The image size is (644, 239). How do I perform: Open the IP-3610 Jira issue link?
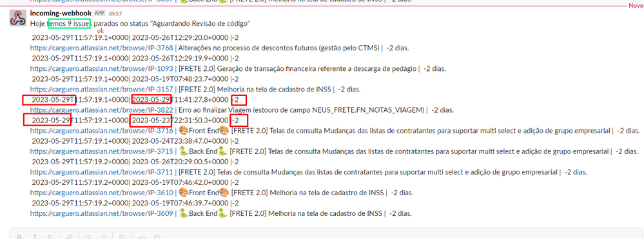point(101,193)
